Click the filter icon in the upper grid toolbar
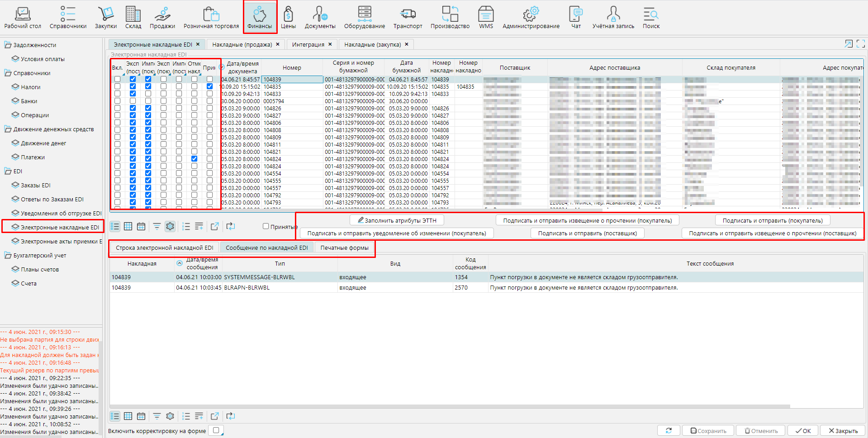This screenshot has width=868, height=438. click(157, 226)
